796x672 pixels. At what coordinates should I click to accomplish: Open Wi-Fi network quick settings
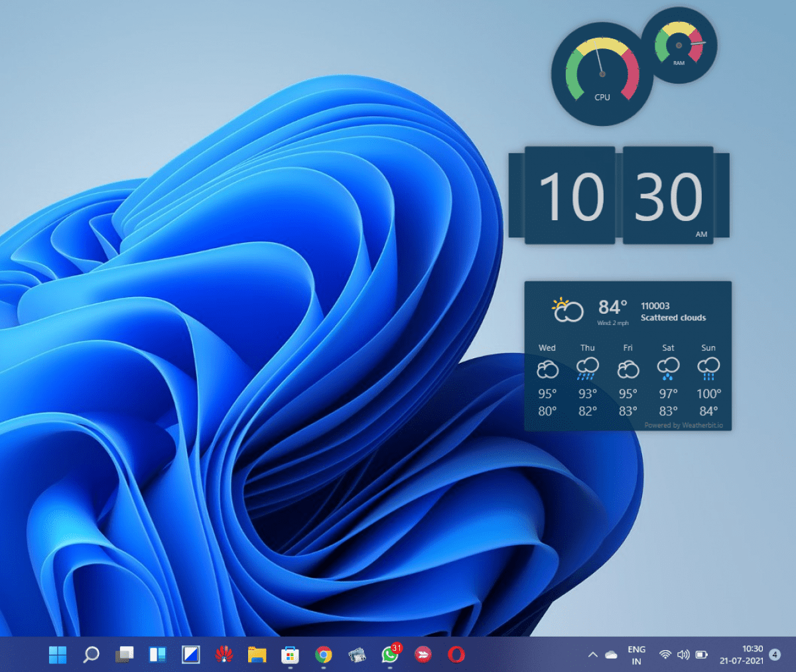click(x=665, y=655)
